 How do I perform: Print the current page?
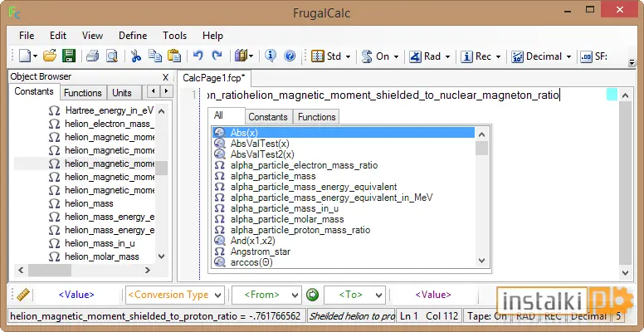point(92,56)
